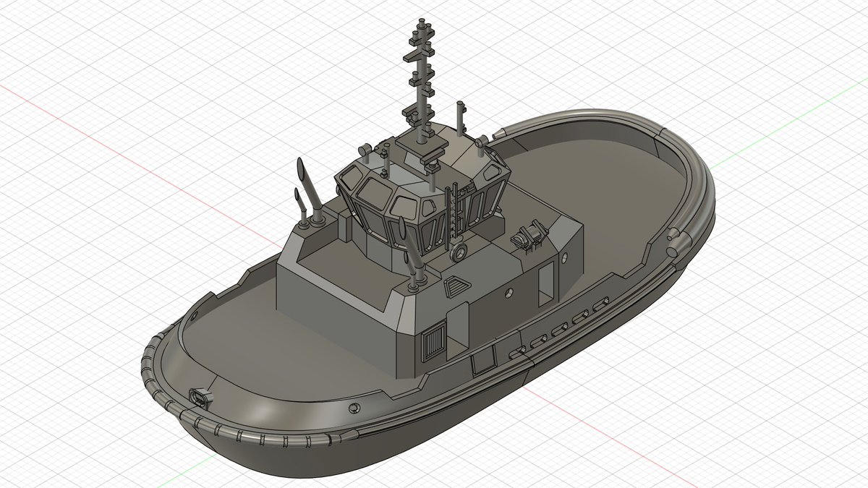Viewport: 868px width, 488px height.
Task: Select the louvered vent grille on deckhouse side
Action: pos(433,343)
